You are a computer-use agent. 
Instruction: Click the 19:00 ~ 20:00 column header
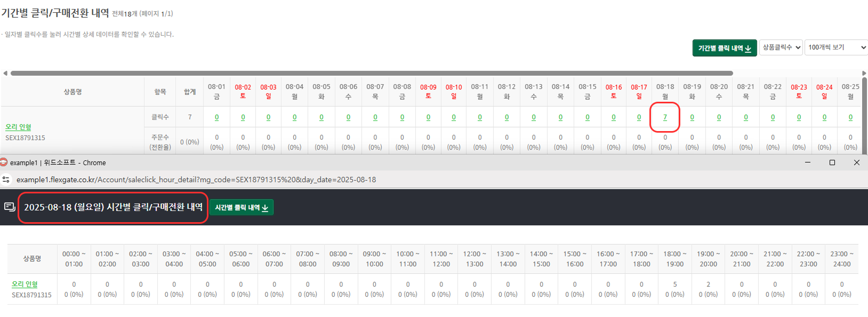click(708, 259)
